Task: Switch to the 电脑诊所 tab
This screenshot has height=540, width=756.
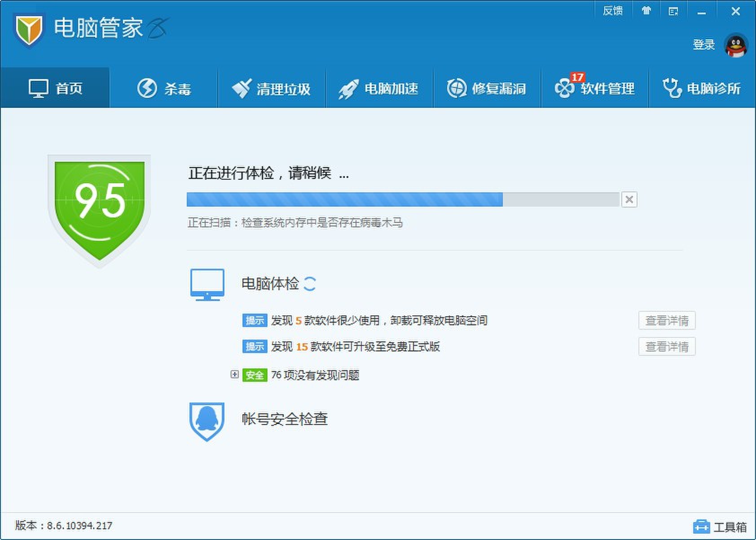Action: (x=702, y=88)
